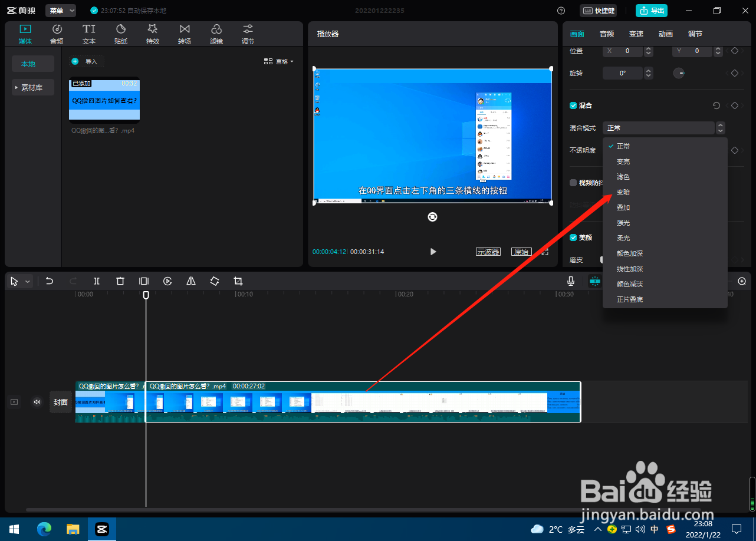Switch to the 变速 tab
This screenshot has height=541, width=756.
tap(636, 34)
